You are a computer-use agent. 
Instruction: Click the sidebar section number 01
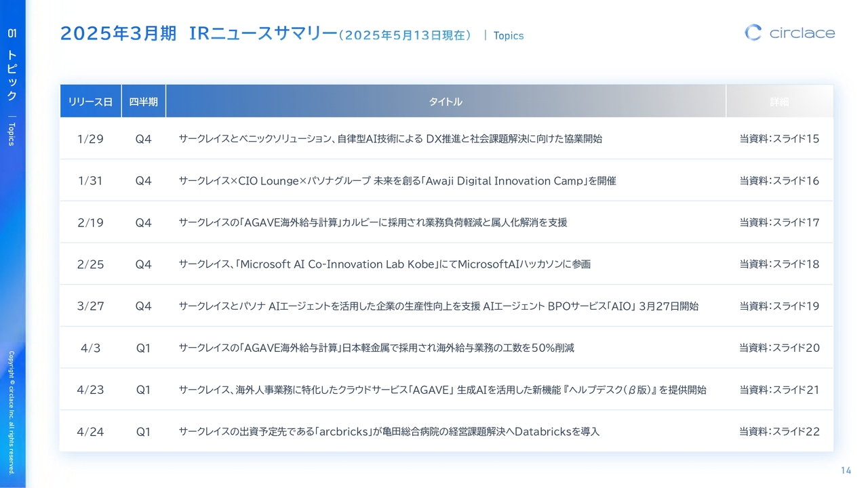12,33
